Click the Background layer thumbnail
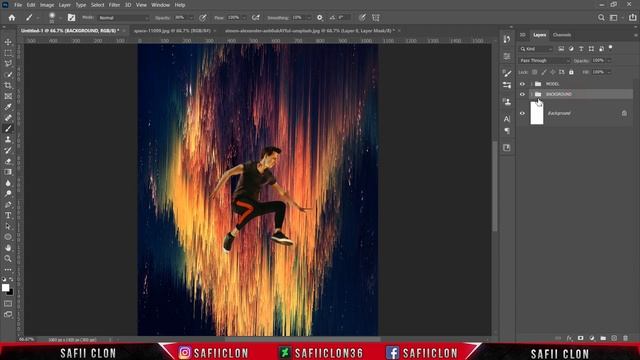640x360 pixels. [537, 113]
